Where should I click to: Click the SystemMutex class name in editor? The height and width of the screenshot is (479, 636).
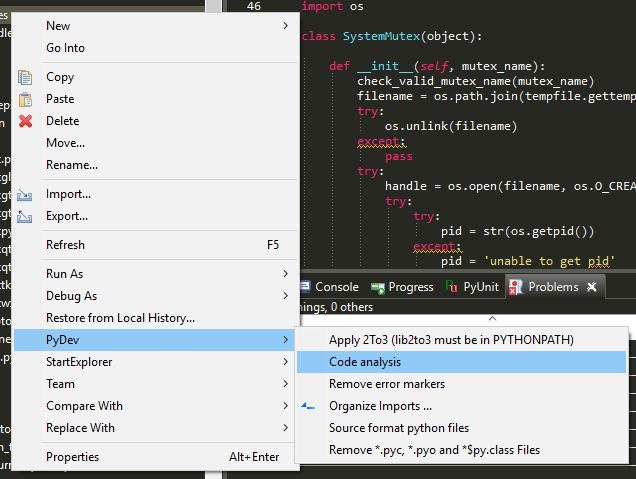tap(381, 36)
